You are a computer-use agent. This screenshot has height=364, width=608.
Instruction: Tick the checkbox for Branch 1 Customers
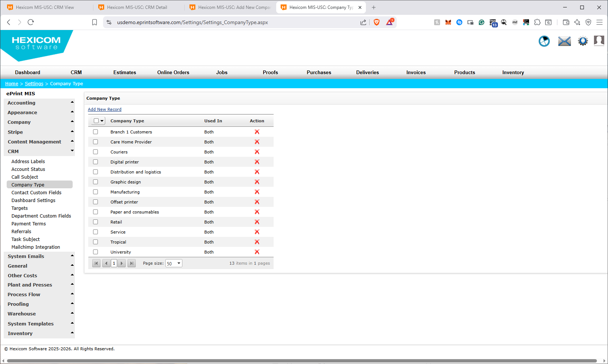pyautogui.click(x=96, y=132)
